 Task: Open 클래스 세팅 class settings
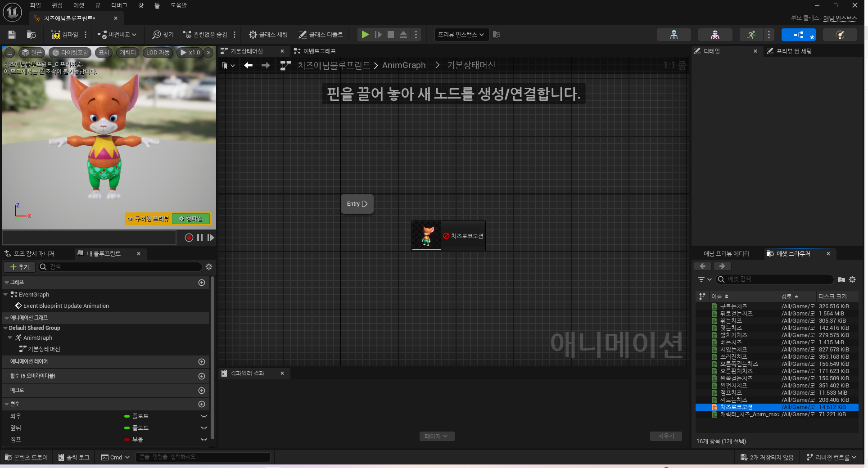[268, 35]
